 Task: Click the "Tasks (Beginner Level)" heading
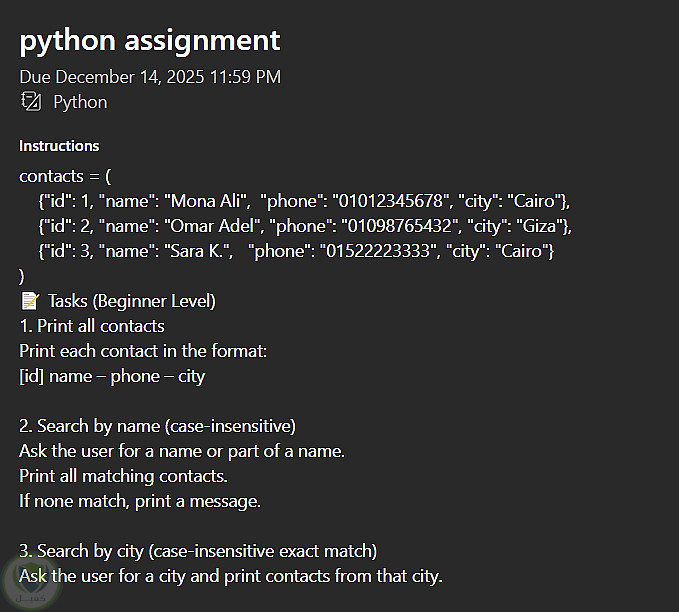point(131,301)
